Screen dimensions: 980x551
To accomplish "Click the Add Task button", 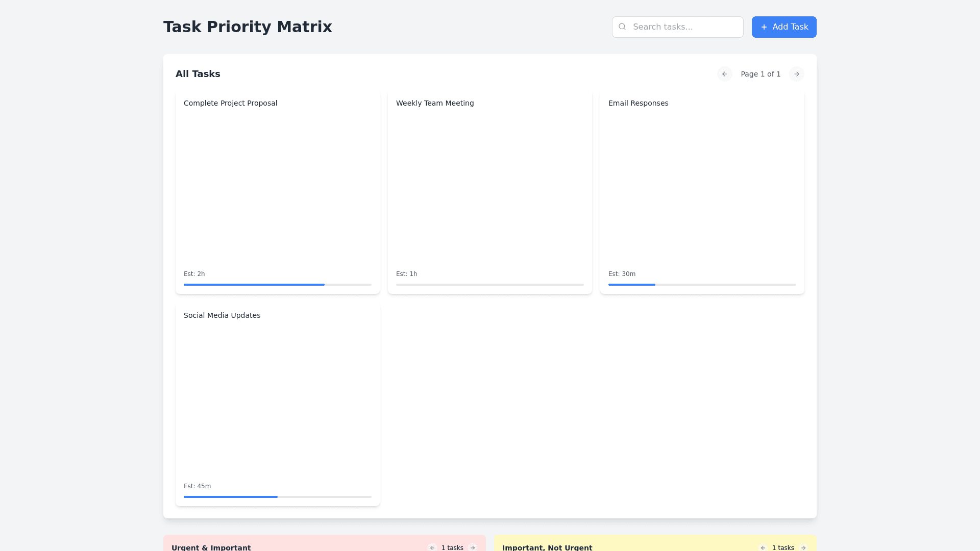I will point(783,27).
